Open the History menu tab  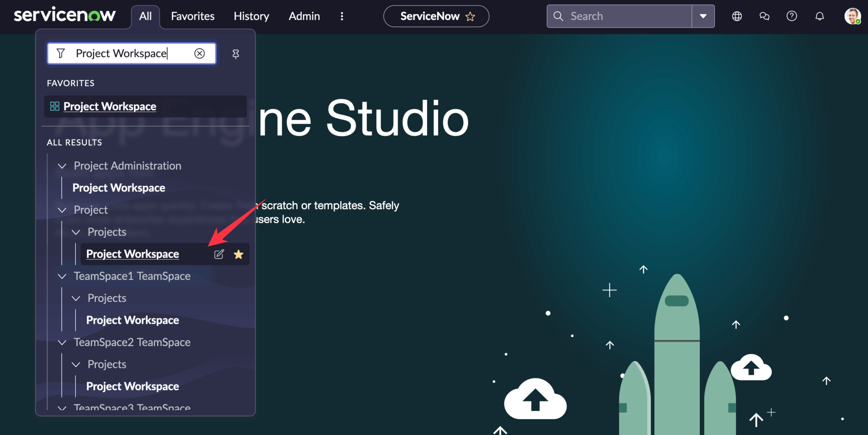[x=251, y=16]
